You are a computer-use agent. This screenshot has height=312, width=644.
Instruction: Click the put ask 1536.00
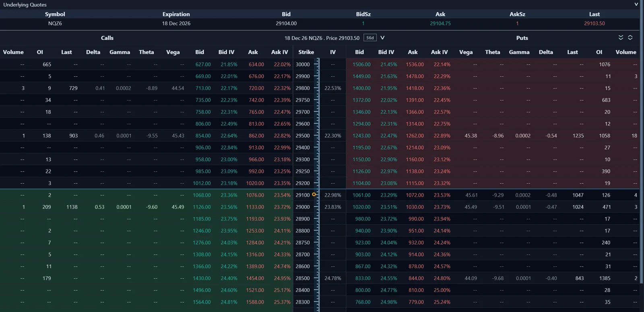415,64
